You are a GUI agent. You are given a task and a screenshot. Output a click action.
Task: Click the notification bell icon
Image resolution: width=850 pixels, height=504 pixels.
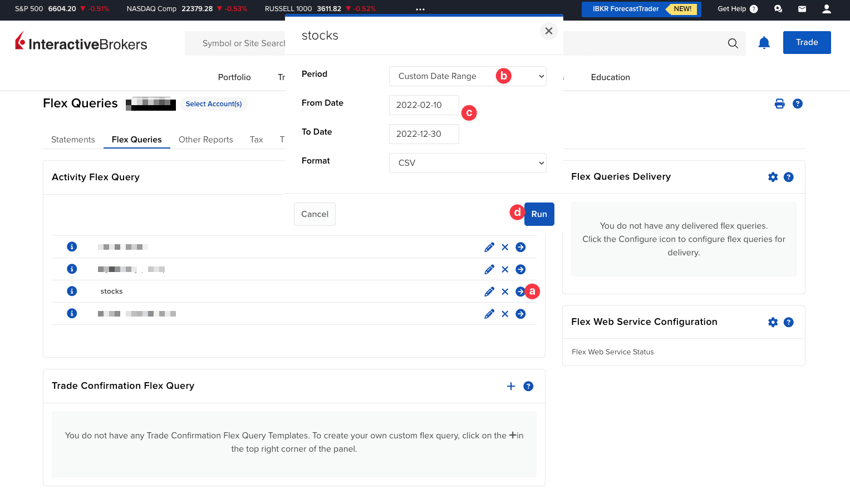pyautogui.click(x=764, y=43)
